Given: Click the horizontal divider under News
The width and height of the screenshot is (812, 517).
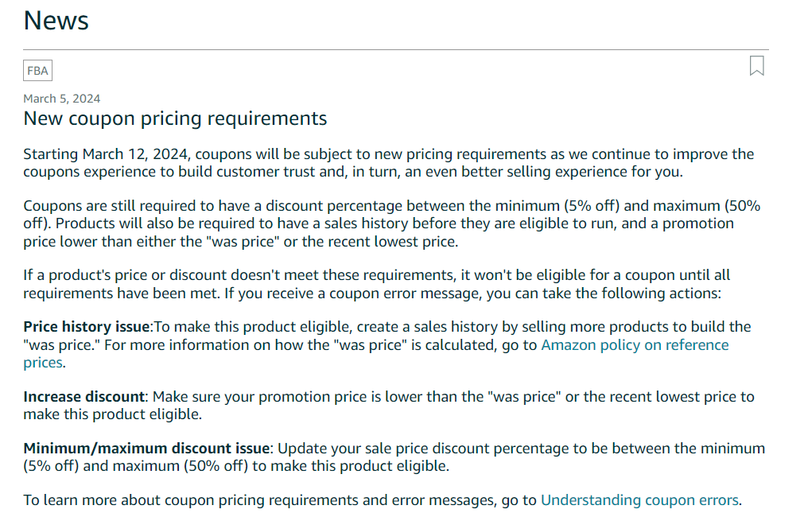Looking at the screenshot, I should [395, 50].
